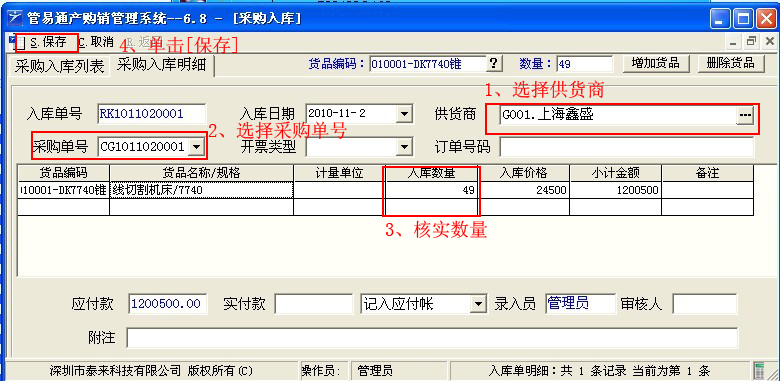780x381 pixels.
Task: Minimize the inner child window
Action: (x=733, y=42)
